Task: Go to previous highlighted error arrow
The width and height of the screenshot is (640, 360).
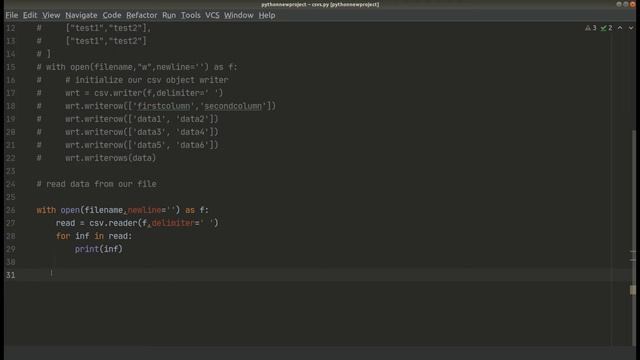Action: [x=620, y=28]
